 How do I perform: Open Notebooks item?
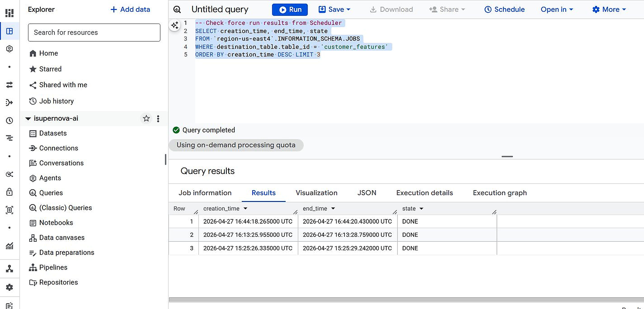coord(51,223)
